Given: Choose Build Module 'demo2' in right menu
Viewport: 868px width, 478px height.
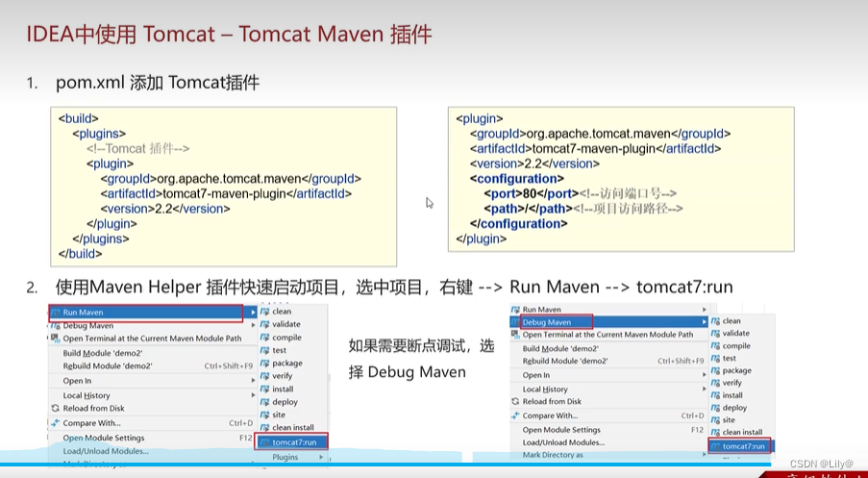Looking at the screenshot, I should (560, 348).
